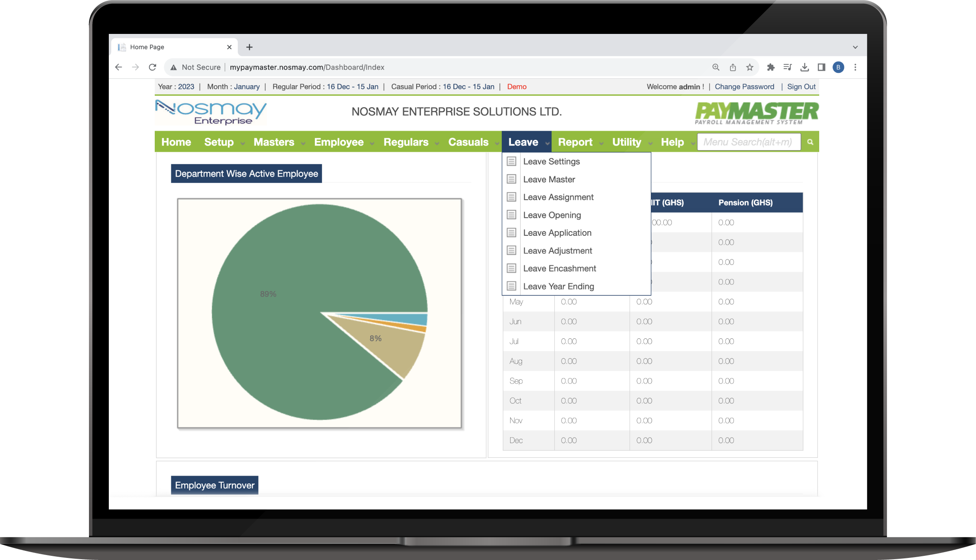Click the 8% slice of the pie chart
This screenshot has width=976, height=560.
coord(376,338)
